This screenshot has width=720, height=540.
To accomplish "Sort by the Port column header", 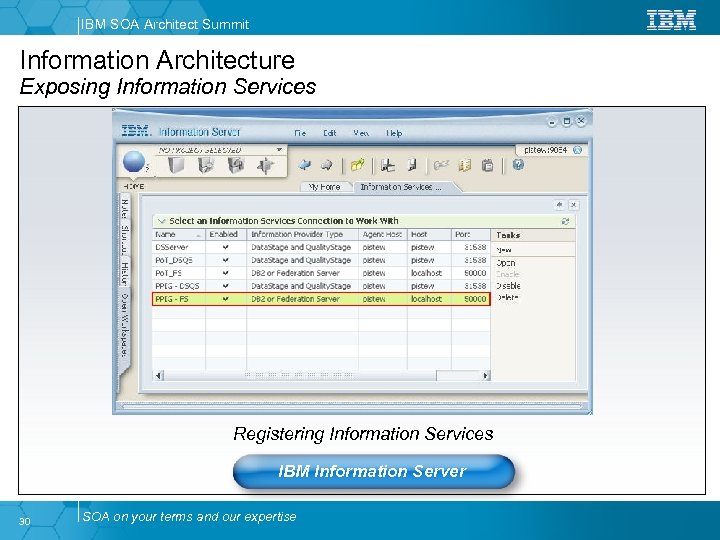I will [x=471, y=234].
